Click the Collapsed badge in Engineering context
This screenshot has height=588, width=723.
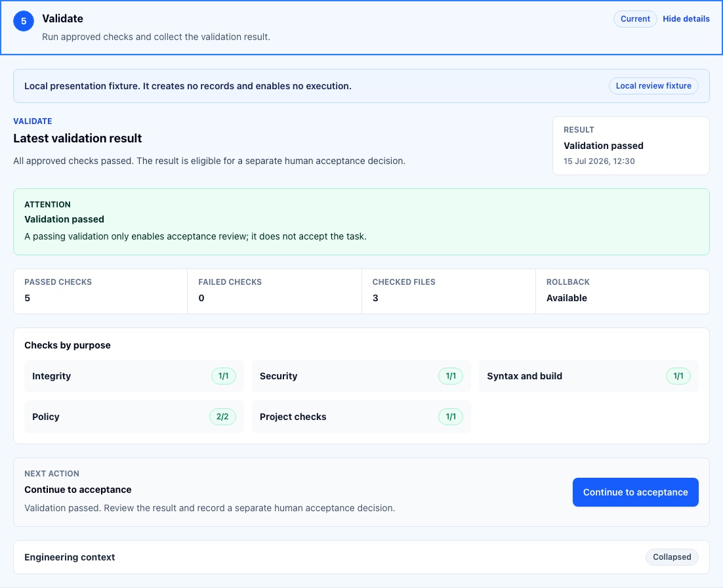click(672, 557)
